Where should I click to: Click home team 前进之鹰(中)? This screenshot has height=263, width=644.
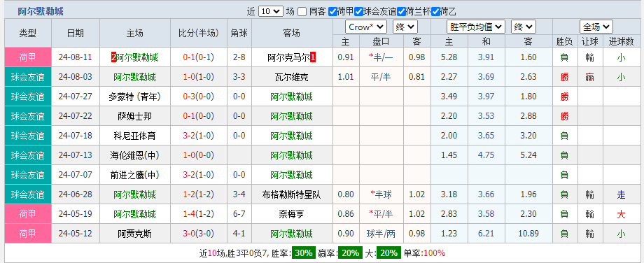coord(134,175)
